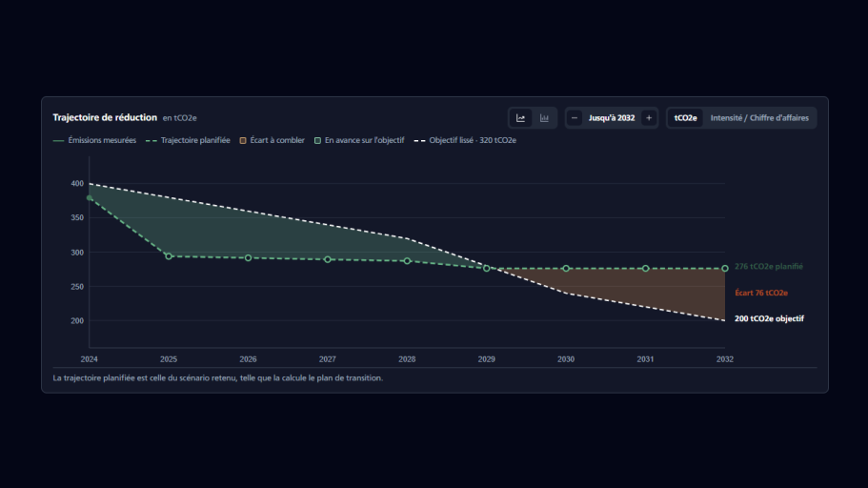Toggle Émissions mesurées legend series
Viewport: 868px width, 488px height.
(94, 141)
